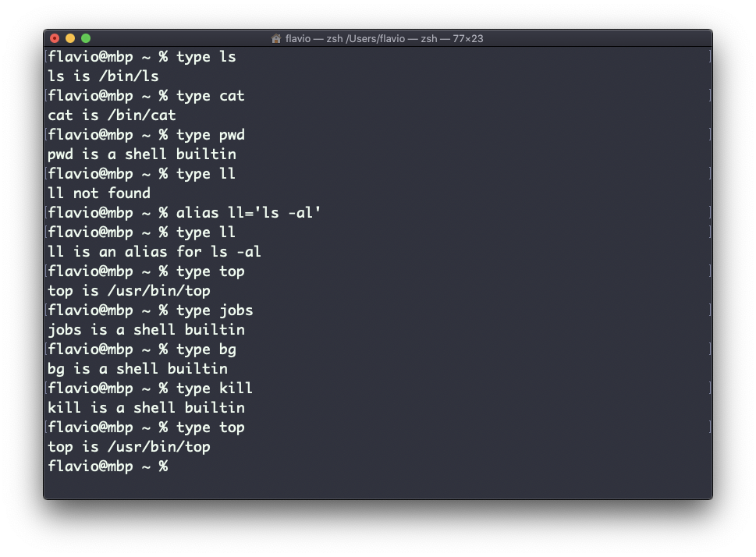
Task: Click the alias ll='ls -al' command
Action: click(x=248, y=213)
